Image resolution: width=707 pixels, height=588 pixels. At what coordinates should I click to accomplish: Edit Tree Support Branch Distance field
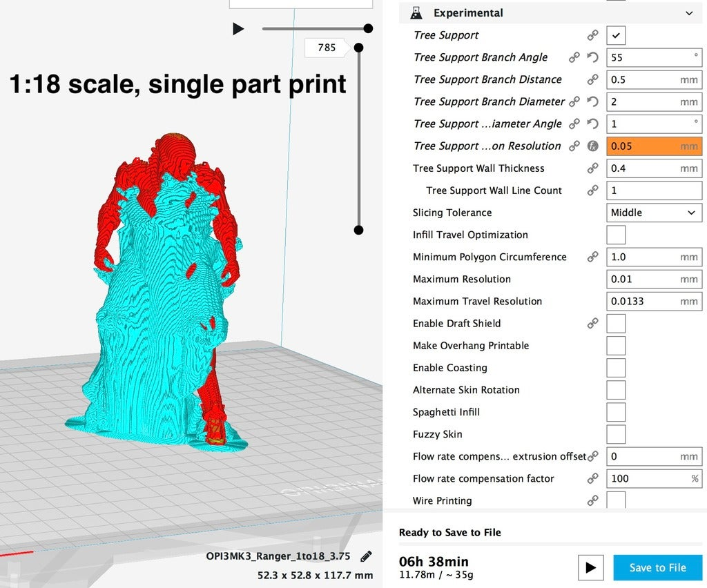pos(654,79)
